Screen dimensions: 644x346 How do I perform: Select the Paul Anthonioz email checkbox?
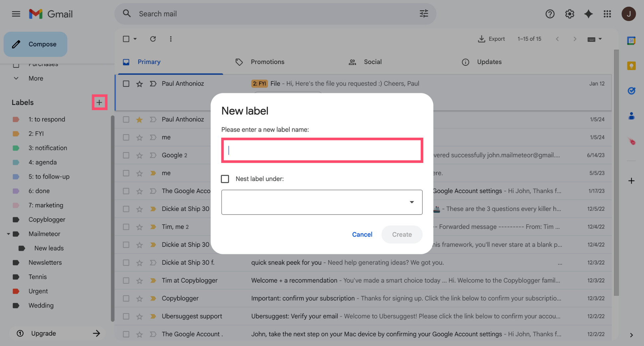coord(126,84)
